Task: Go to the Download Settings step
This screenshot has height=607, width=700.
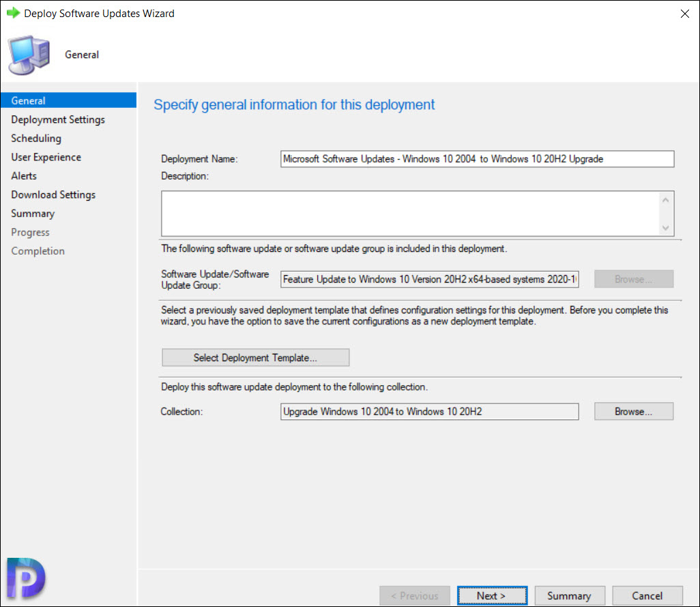Action: [53, 195]
